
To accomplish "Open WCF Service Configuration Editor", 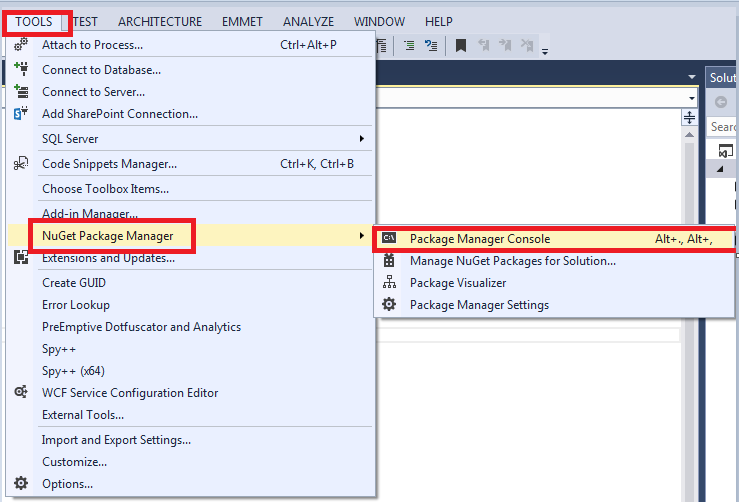I will (191, 393).
